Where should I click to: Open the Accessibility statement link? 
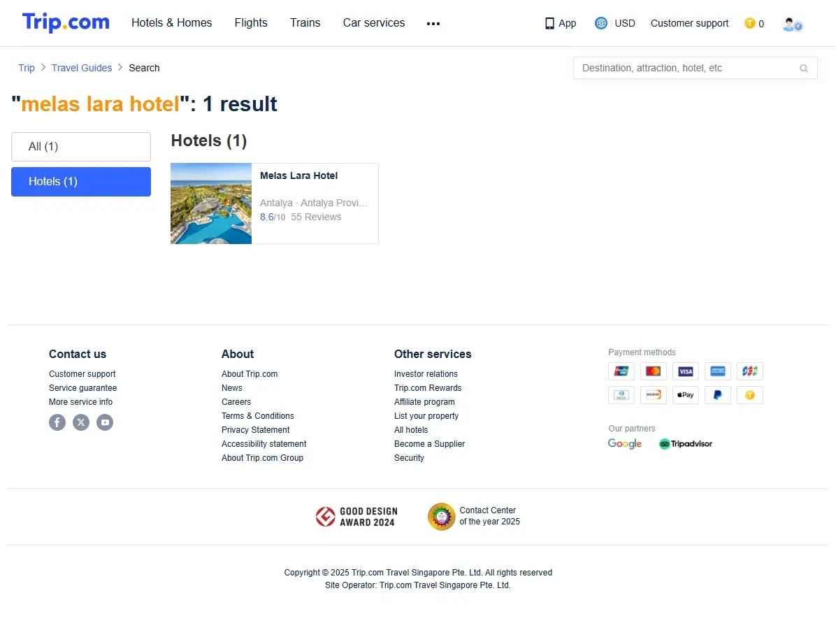tap(264, 443)
